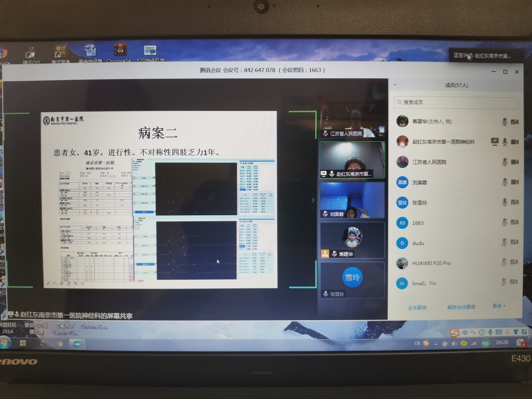The width and height of the screenshot is (532, 399).
Task: Toggle microphone for 江苏省人民医院 member
Action: pos(505,162)
